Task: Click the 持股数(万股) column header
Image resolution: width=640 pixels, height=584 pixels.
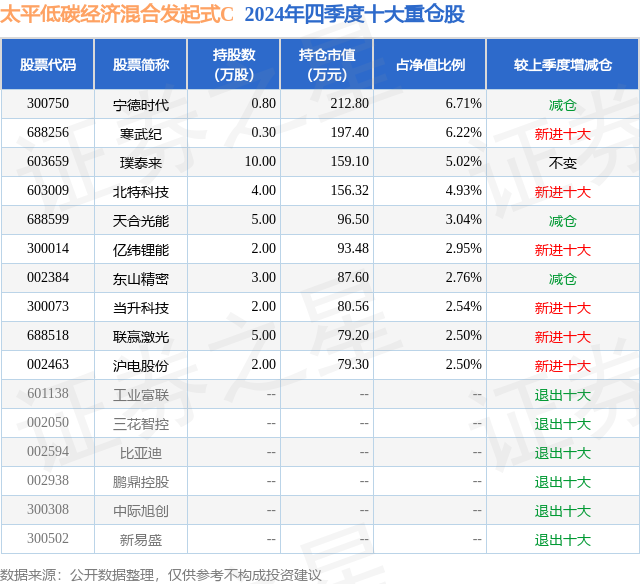Action: click(234, 64)
